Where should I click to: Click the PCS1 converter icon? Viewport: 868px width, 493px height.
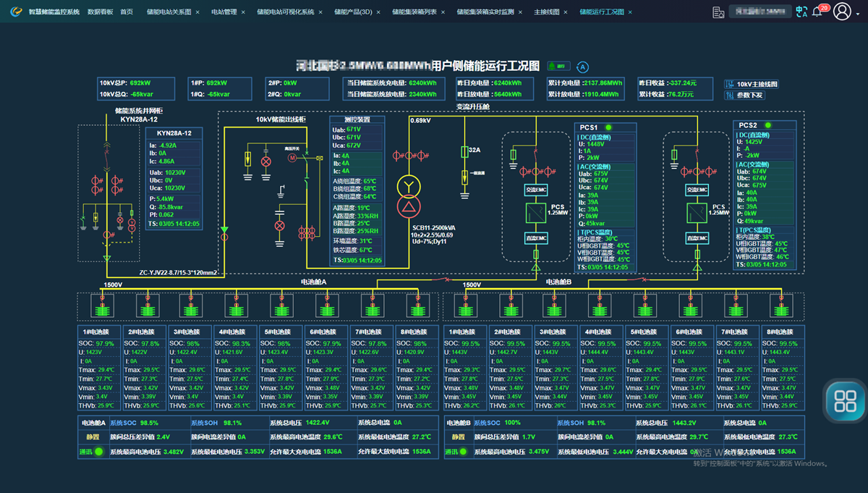536,214
